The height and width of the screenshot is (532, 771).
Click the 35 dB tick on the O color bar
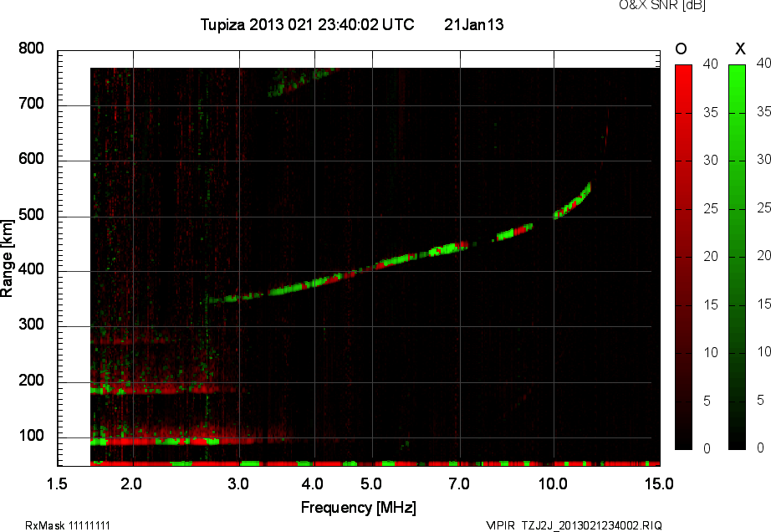tap(711, 113)
